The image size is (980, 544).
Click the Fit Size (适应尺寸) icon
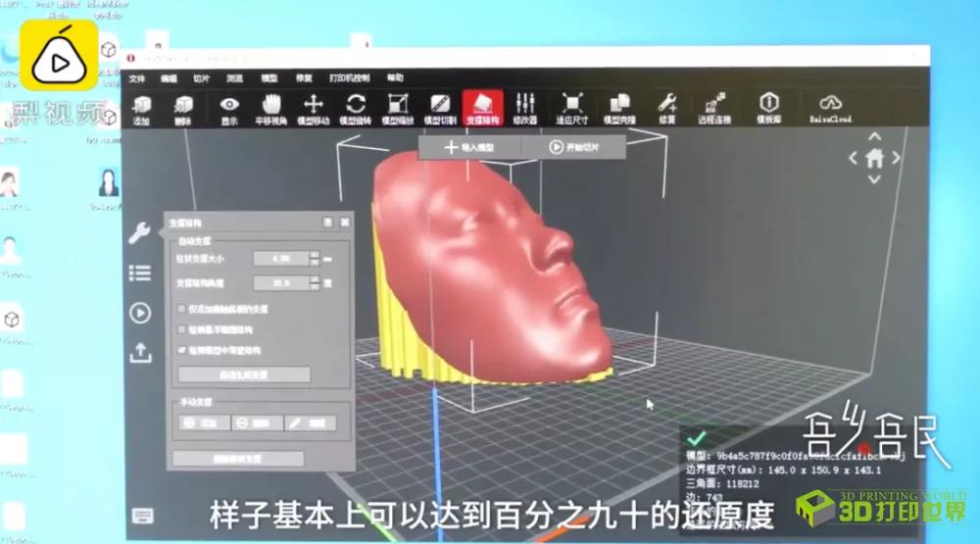[572, 108]
